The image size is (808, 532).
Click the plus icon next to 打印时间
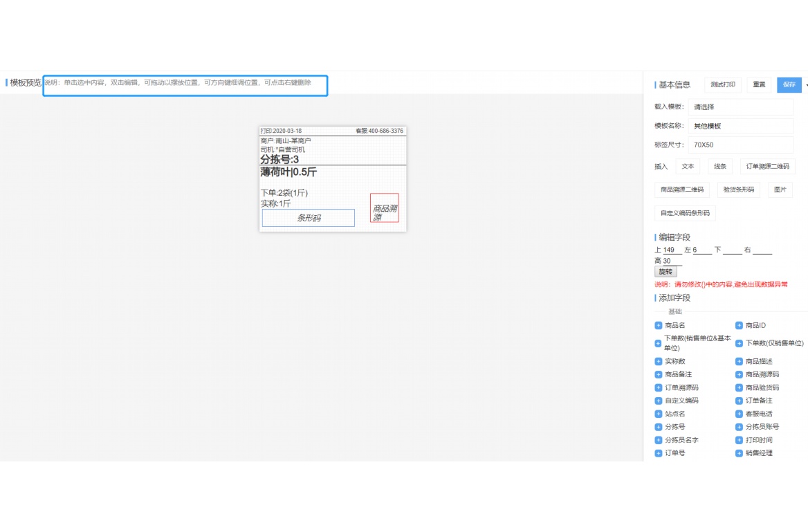pyautogui.click(x=739, y=440)
